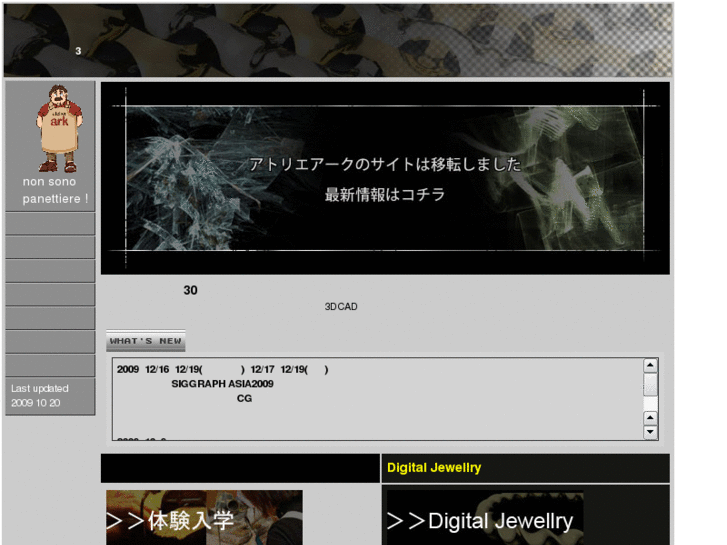Screen dimensions: 727x545
Task: Open the yellow Digital Jewellery heading link
Action: [434, 468]
